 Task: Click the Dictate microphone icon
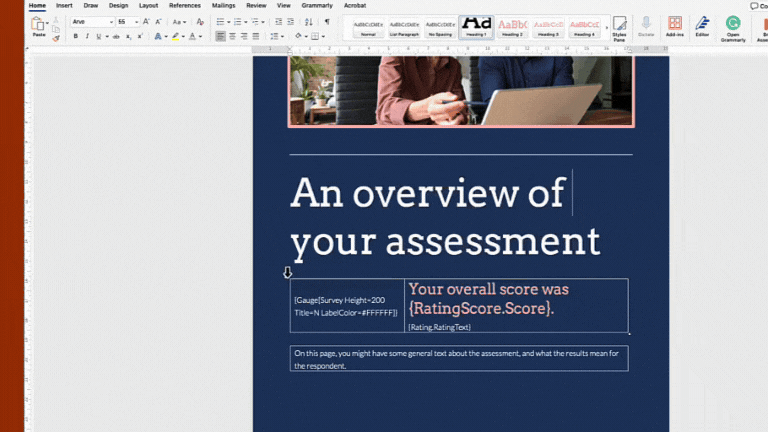(x=646, y=24)
